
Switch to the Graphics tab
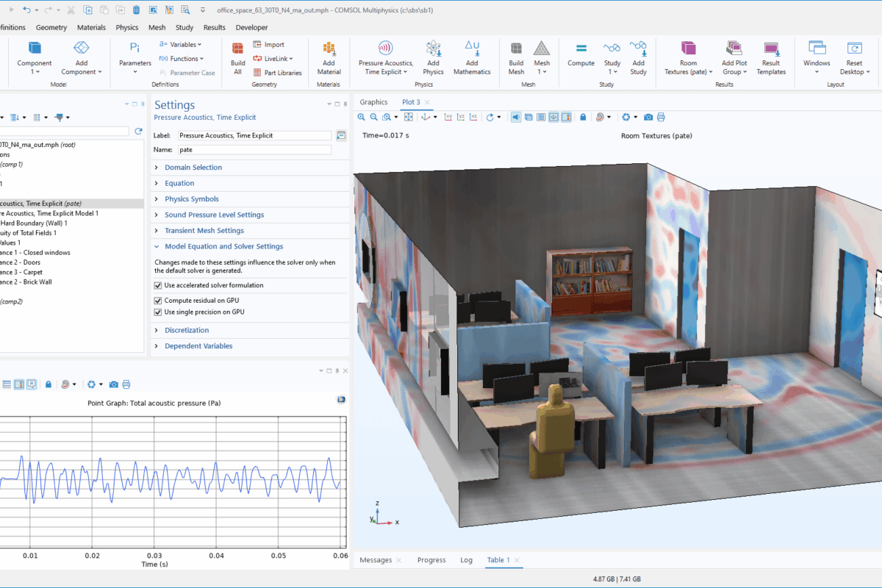tap(373, 102)
